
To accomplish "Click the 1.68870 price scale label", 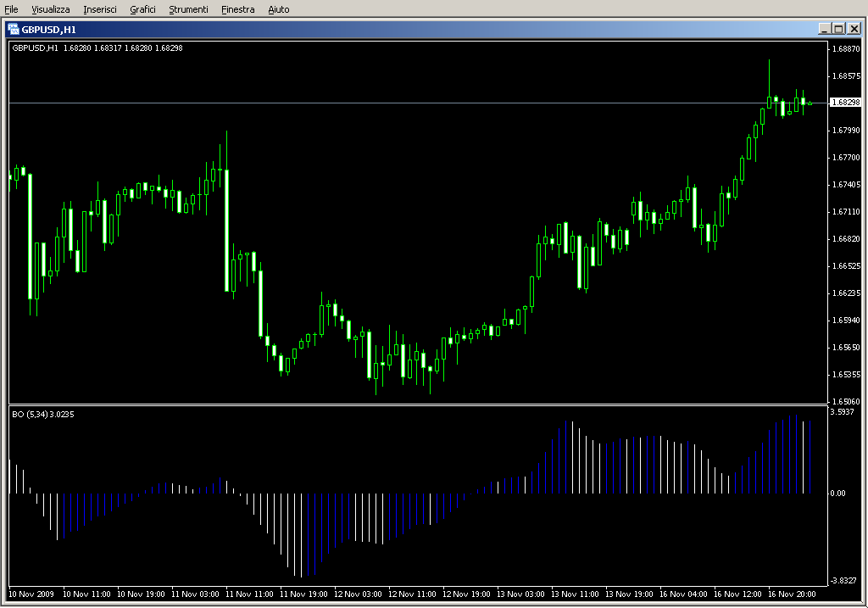I will click(846, 48).
